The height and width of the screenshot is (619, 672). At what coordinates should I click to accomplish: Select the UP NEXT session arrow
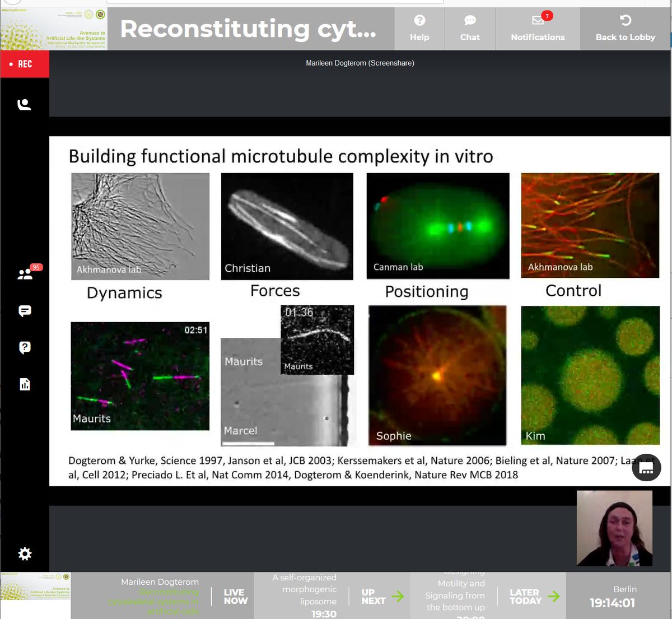[x=398, y=596]
